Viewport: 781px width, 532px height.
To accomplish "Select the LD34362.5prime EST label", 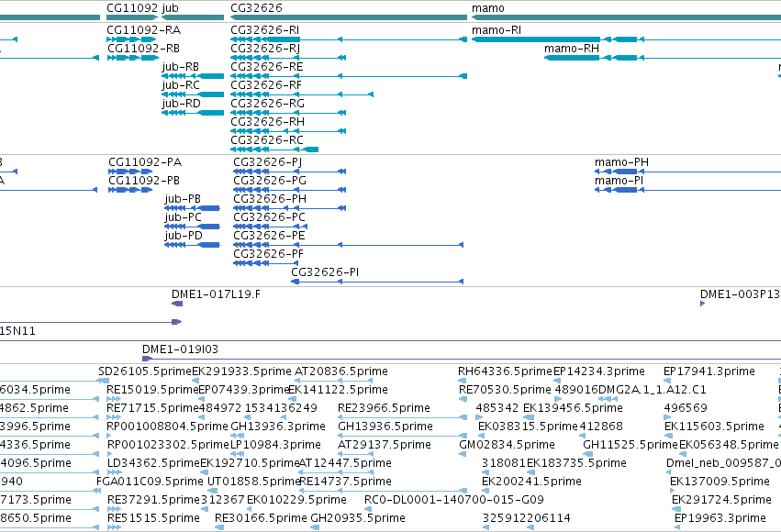I will [x=153, y=463].
